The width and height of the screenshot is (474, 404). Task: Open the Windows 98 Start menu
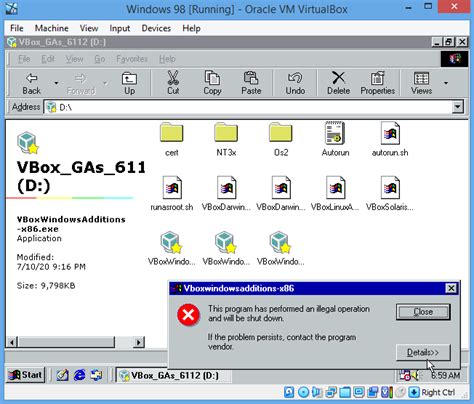[25, 375]
